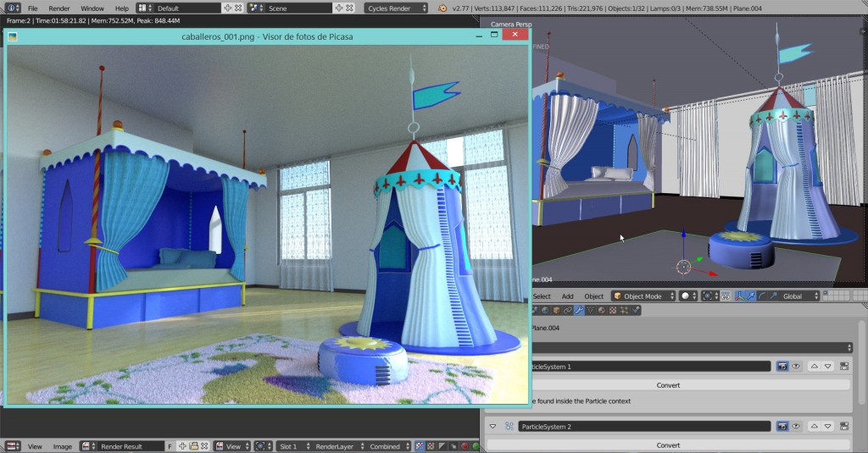Collapse the ParticleSystem 2 modifier panel
This screenshot has width=868, height=453.
tap(492, 427)
